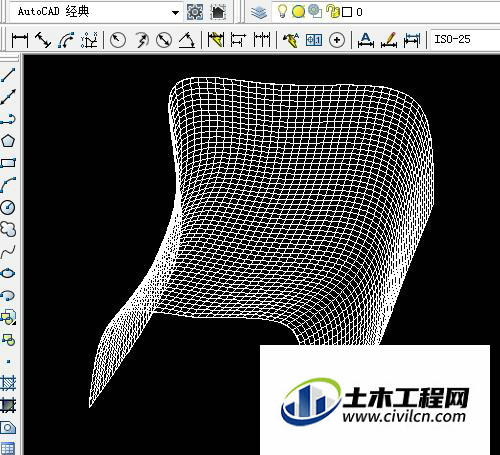
Task: Select the Quick Dimension tool
Action: point(215,40)
